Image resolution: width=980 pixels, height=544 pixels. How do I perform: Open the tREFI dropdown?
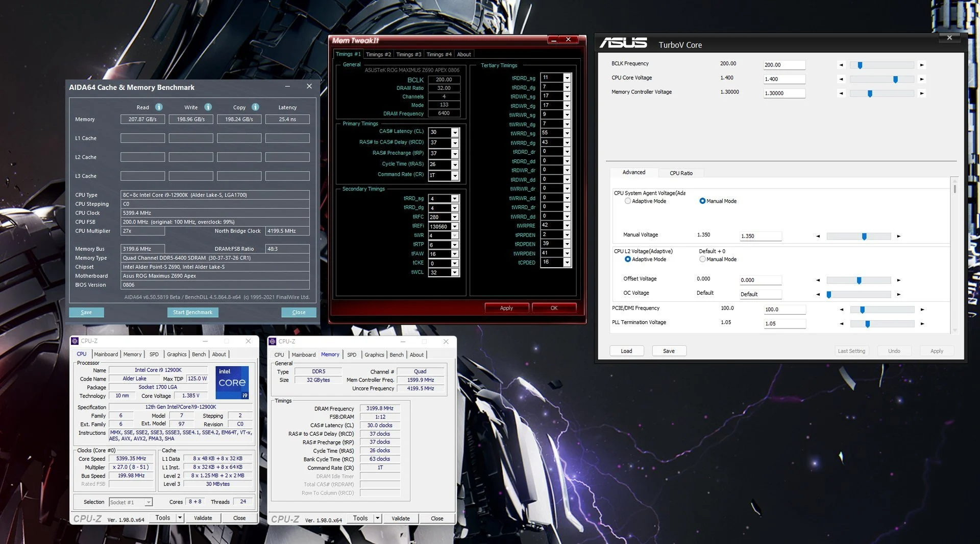coord(455,226)
